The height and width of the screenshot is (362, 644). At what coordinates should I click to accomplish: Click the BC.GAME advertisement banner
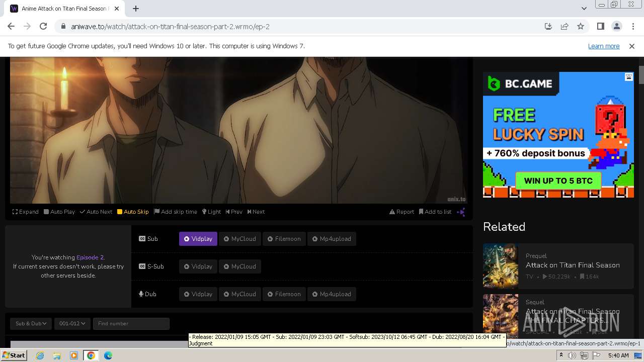pos(558,135)
